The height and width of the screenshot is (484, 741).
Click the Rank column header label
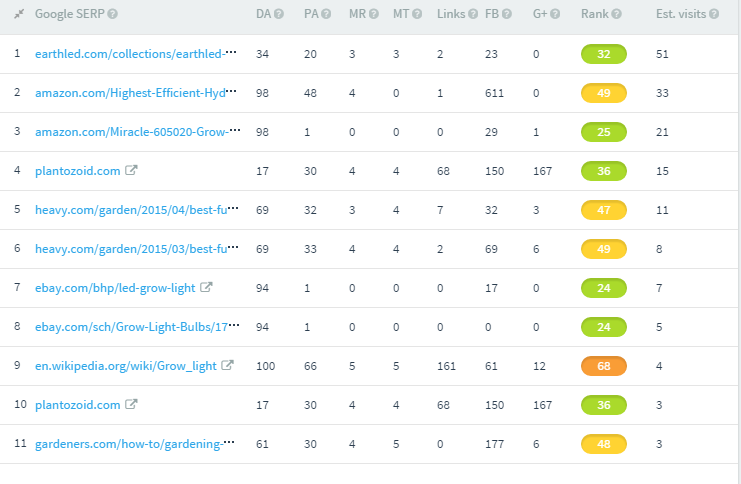(595, 14)
